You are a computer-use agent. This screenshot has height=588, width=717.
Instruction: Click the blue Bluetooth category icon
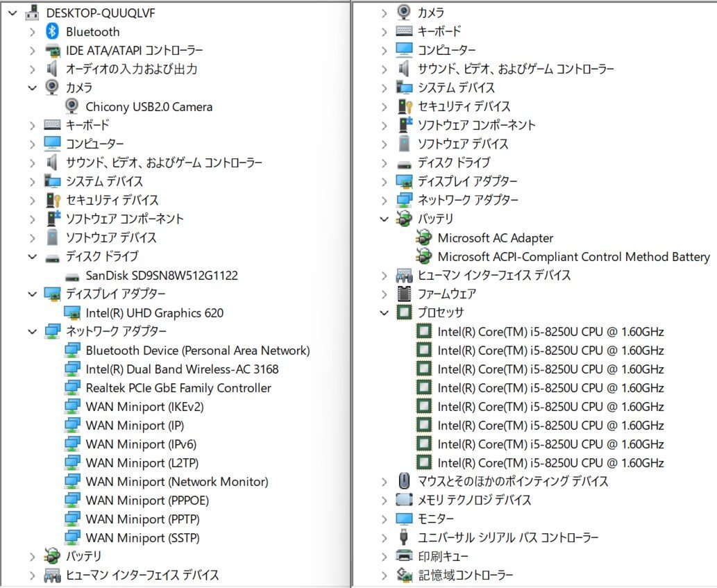click(52, 31)
